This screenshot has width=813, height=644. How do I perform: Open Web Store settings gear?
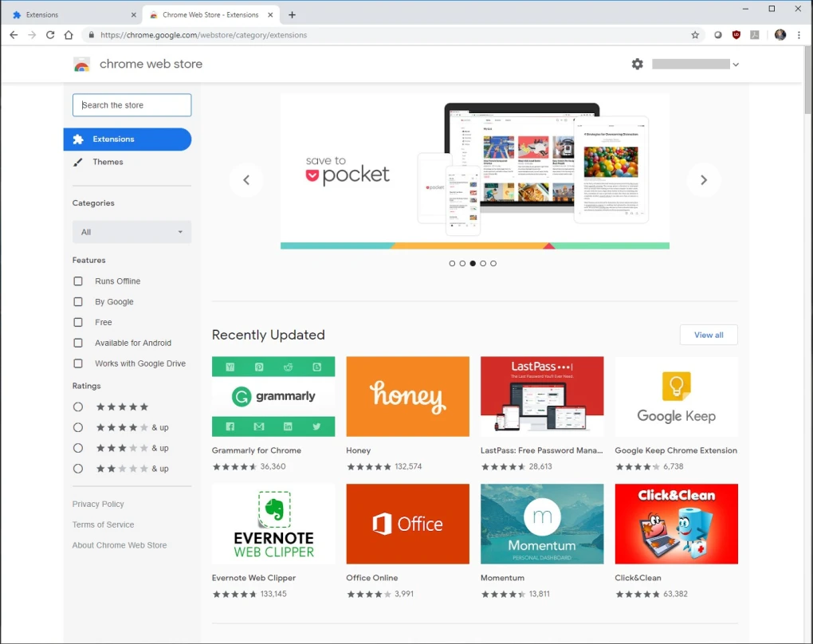coord(637,64)
